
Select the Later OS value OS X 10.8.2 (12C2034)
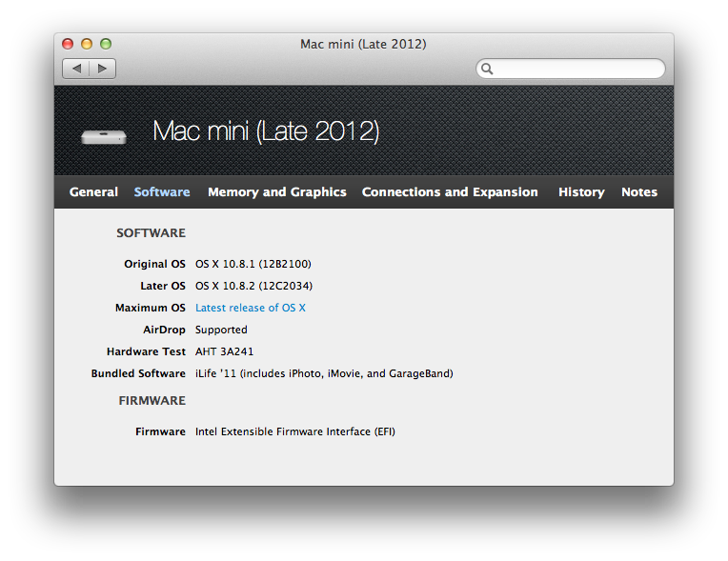[x=254, y=286]
